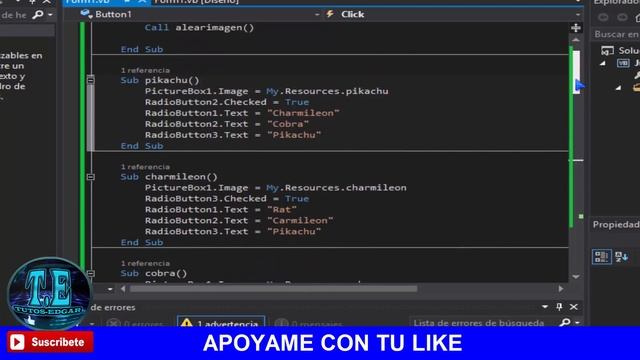Select the Solution node in Solution Explorer

(620, 51)
